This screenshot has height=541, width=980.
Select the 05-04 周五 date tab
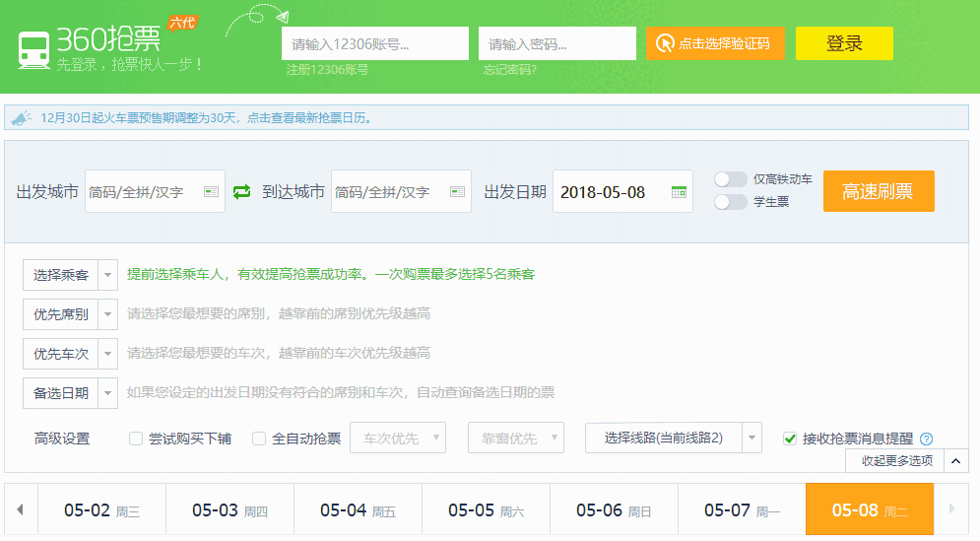359,509
